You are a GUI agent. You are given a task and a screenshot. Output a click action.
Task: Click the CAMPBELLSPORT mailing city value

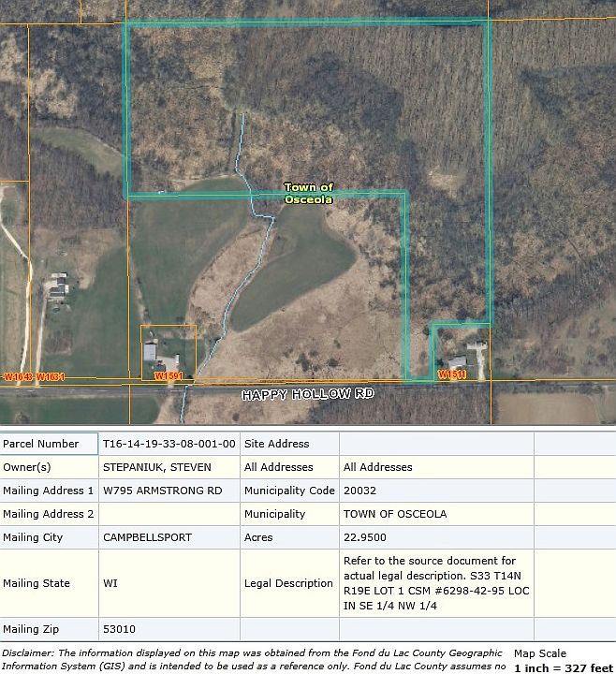[147, 537]
